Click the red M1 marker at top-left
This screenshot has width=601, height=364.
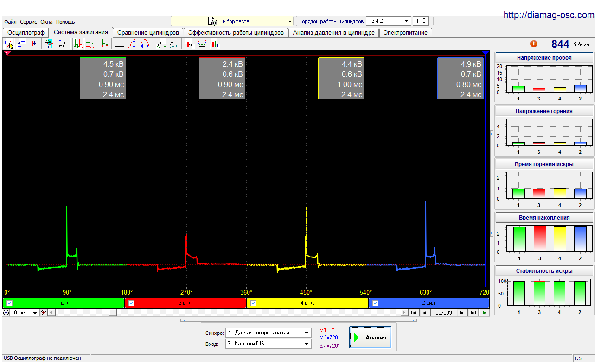[6, 53]
